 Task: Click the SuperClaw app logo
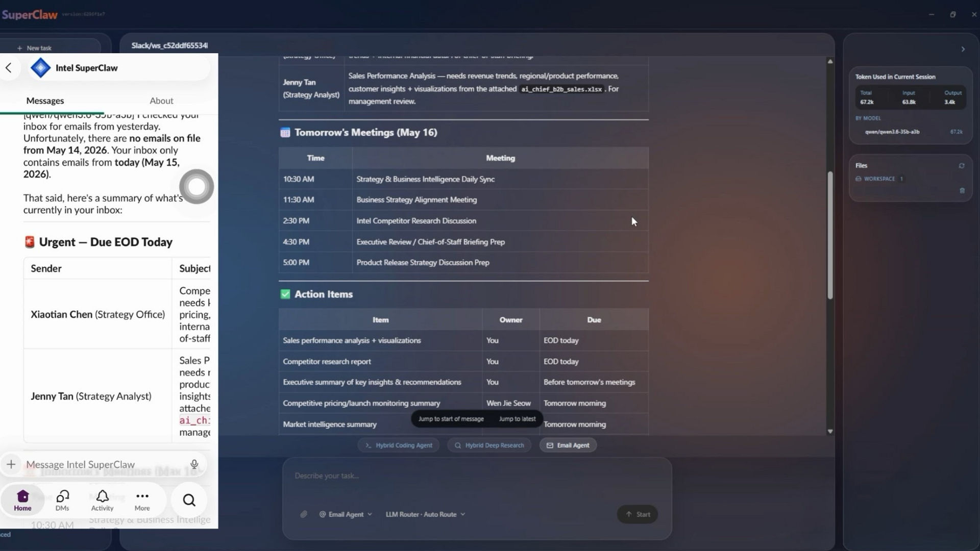(x=29, y=15)
